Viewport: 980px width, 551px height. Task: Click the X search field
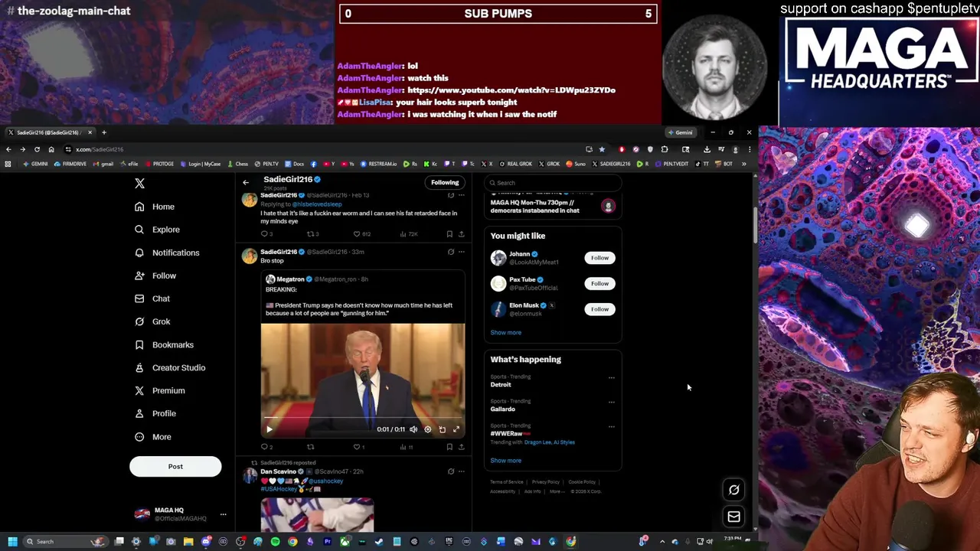click(553, 183)
